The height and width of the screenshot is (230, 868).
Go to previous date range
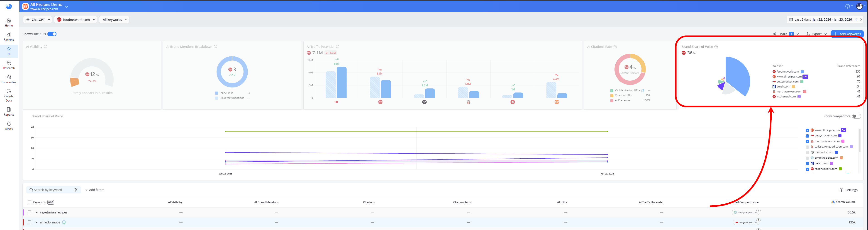click(x=856, y=19)
